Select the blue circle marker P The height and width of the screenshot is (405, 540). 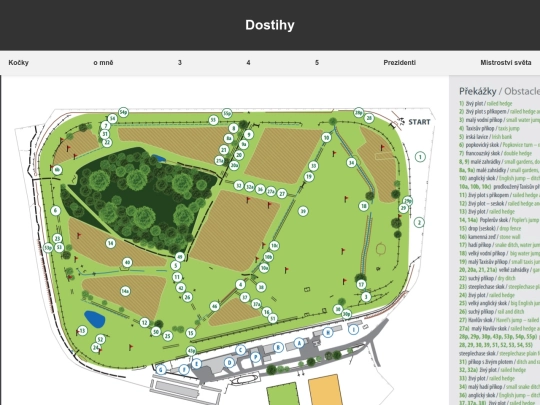pos(255,357)
